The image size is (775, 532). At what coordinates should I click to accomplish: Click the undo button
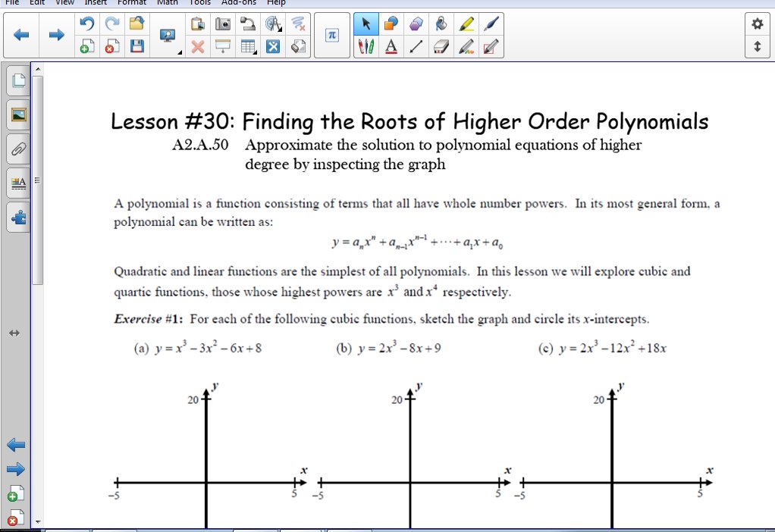click(x=86, y=23)
